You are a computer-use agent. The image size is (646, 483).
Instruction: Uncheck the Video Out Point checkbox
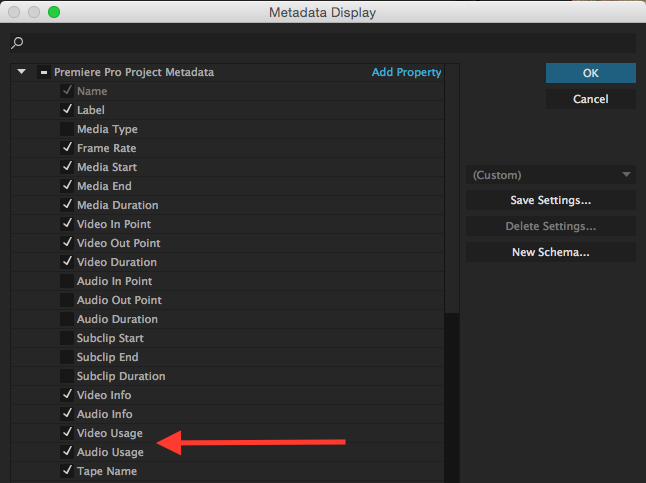67,242
